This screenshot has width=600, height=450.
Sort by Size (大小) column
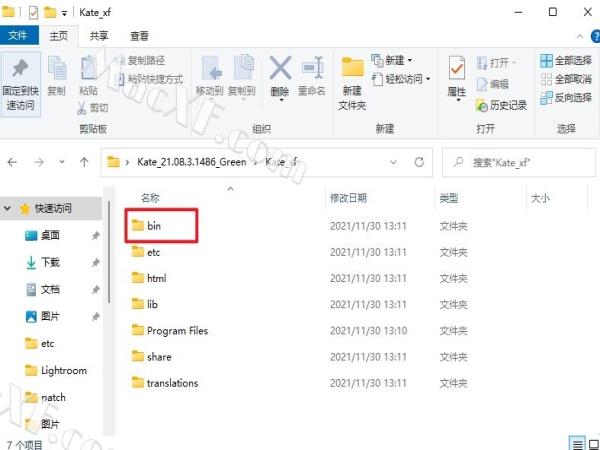point(540,198)
